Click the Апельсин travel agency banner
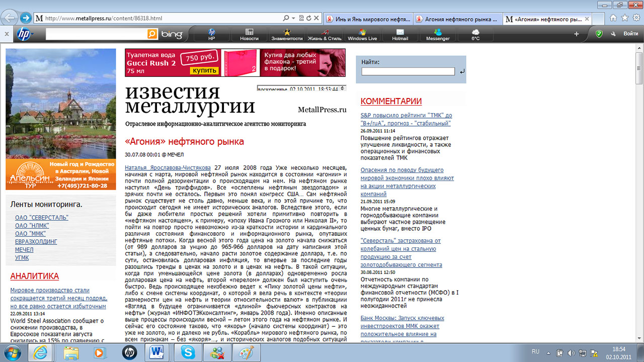The height and width of the screenshot is (362, 644). pyautogui.click(x=60, y=119)
